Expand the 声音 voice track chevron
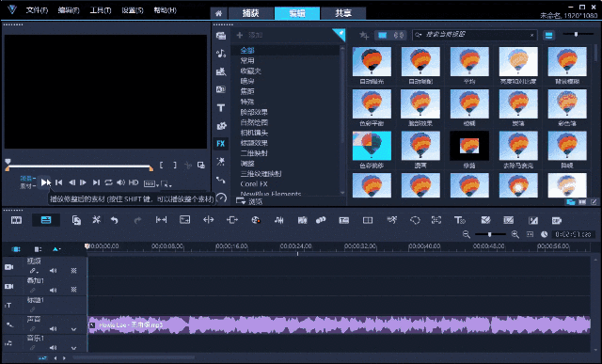 (x=73, y=329)
